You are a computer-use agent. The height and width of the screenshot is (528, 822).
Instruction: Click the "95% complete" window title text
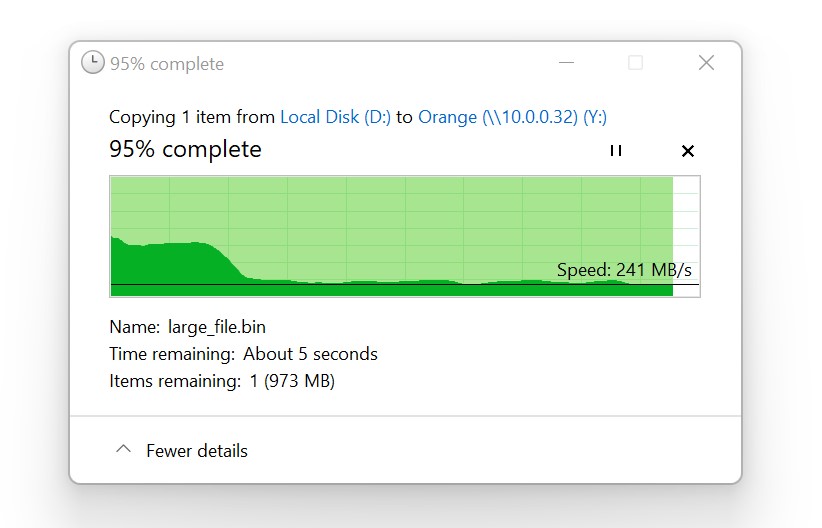[167, 64]
